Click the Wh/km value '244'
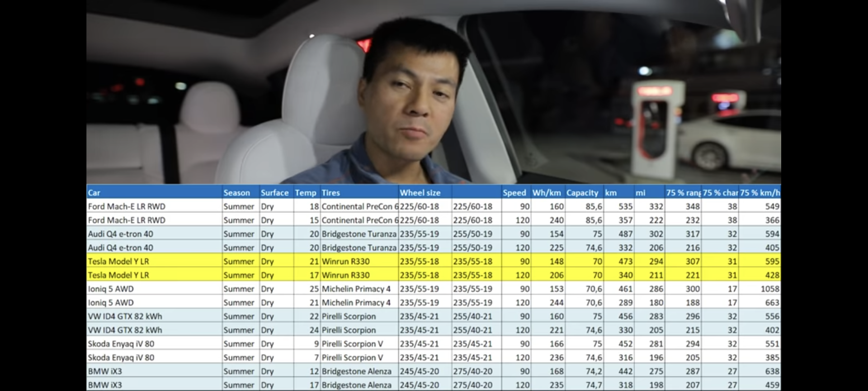868x391 pixels. click(557, 302)
